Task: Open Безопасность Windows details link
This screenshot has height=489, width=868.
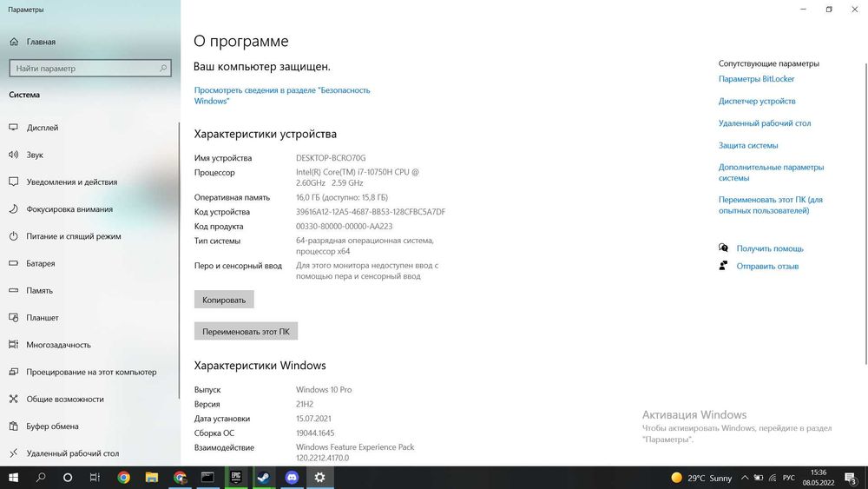Action: (x=282, y=96)
